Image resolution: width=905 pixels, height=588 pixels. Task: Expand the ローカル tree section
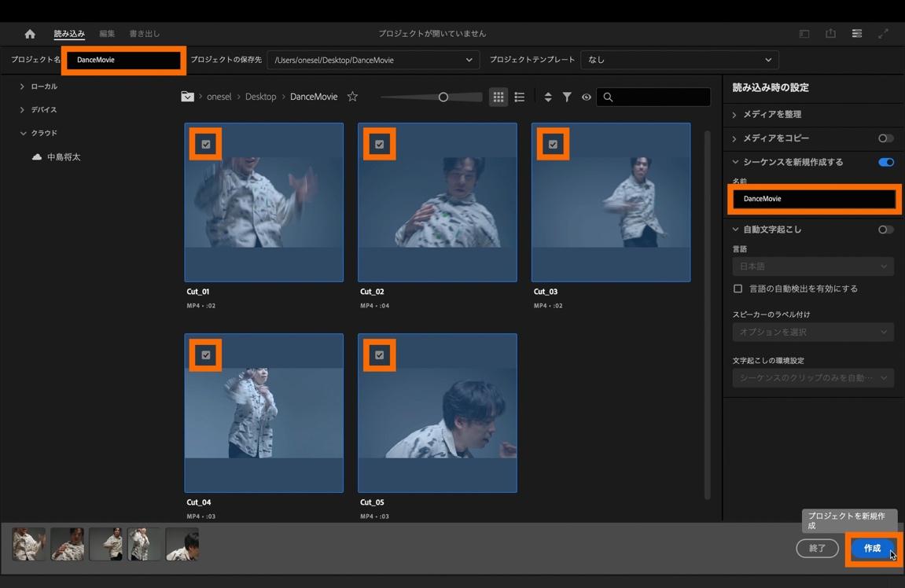[22, 86]
